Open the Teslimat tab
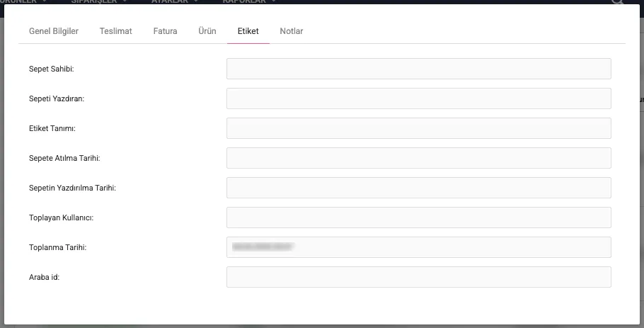644x328 pixels. coord(115,31)
